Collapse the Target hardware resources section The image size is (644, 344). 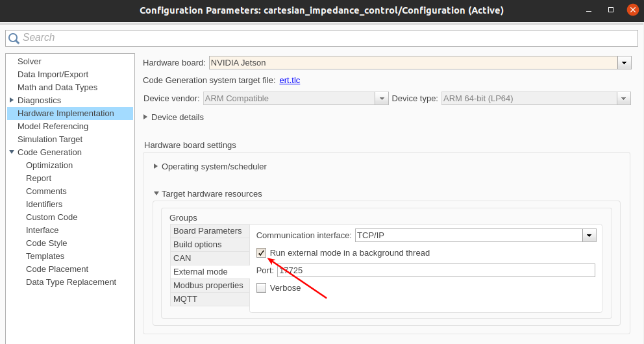click(x=156, y=193)
